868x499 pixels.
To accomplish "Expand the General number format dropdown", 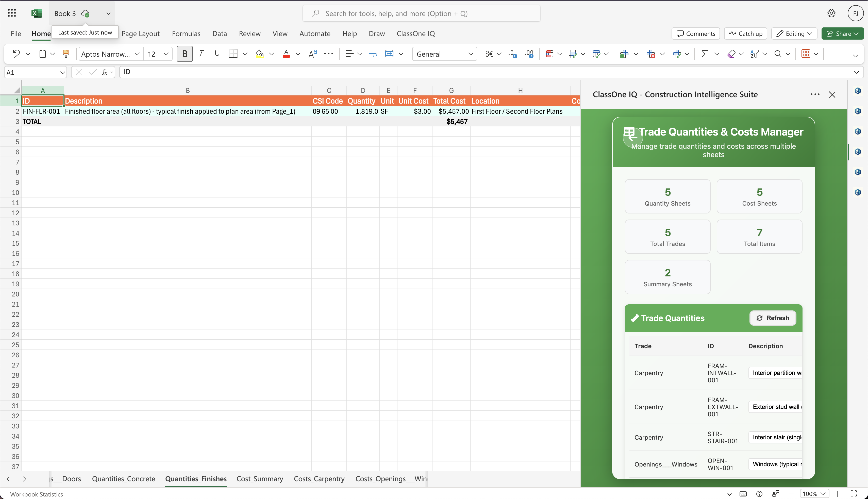I will coord(471,54).
